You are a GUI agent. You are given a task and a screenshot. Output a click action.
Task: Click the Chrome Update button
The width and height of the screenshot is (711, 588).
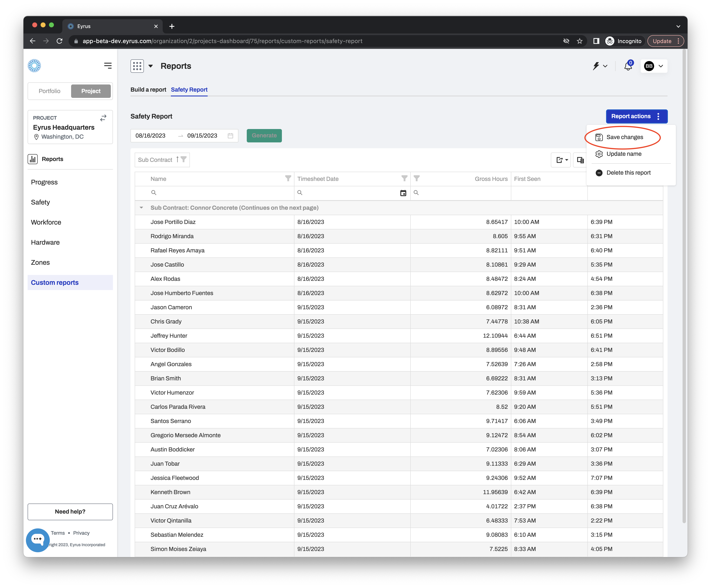pos(665,41)
